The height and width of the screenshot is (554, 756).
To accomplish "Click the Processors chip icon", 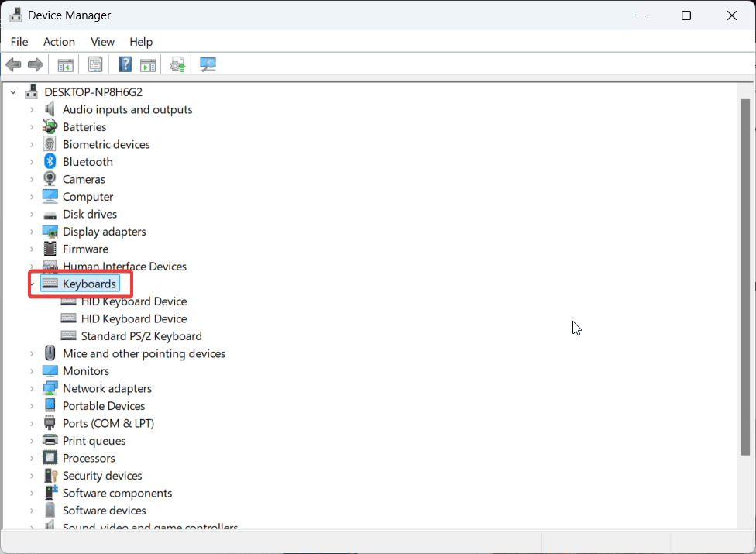I will tap(50, 458).
